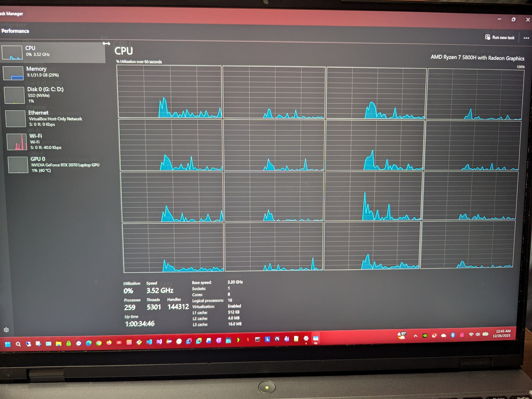Launch Firefox from taskbar
532x399 pixels.
(109, 343)
